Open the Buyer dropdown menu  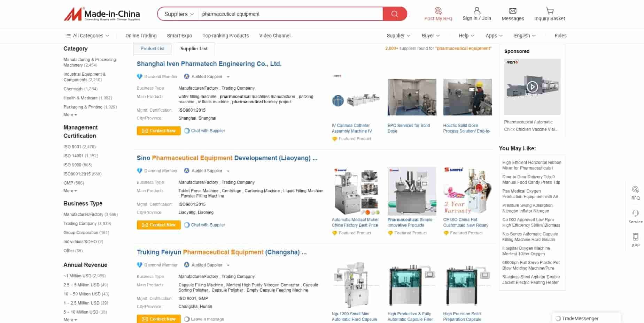pyautogui.click(x=430, y=36)
